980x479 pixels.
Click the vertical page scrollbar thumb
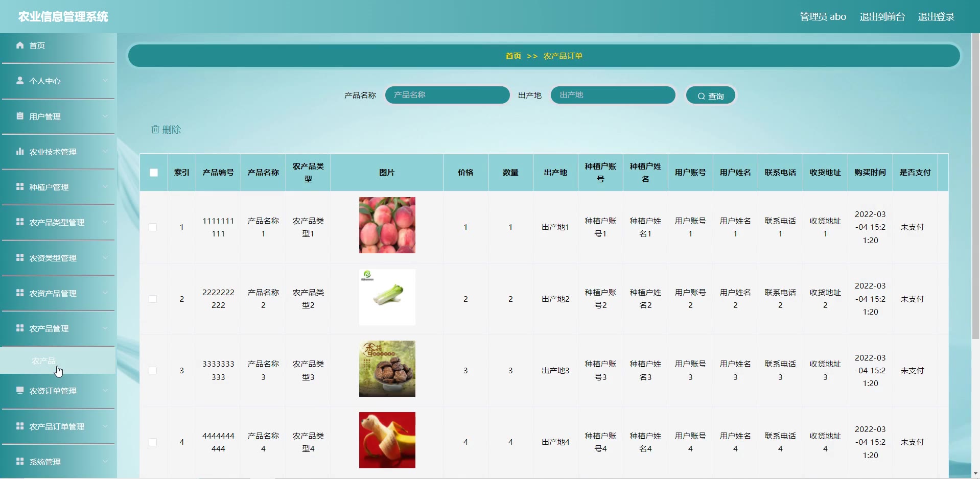(x=975, y=186)
